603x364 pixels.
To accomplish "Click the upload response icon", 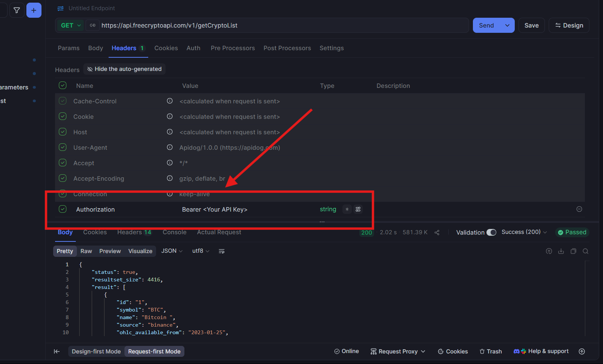I will click(549, 251).
